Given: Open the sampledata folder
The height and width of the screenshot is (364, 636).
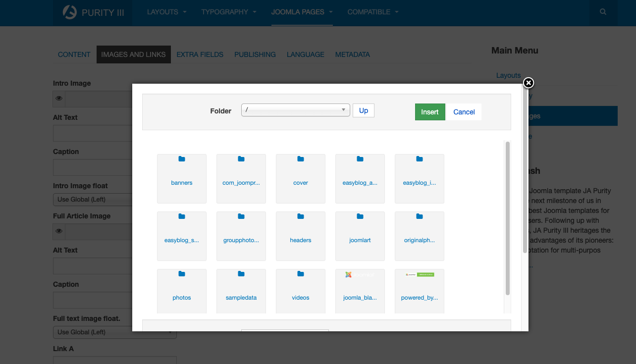Looking at the screenshot, I should pos(241,291).
